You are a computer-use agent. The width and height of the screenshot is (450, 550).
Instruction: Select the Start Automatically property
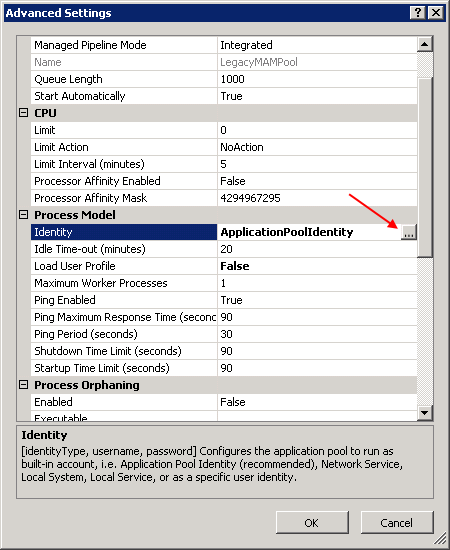(124, 96)
